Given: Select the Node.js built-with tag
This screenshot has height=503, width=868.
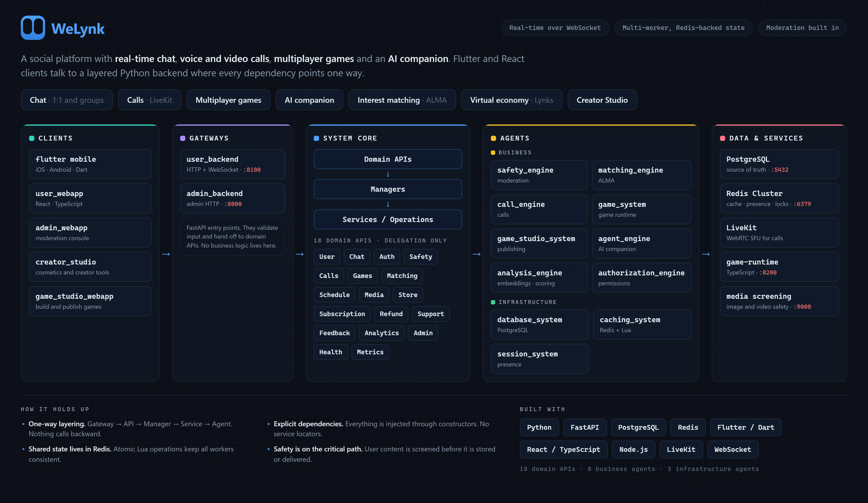Looking at the screenshot, I should point(633,449).
